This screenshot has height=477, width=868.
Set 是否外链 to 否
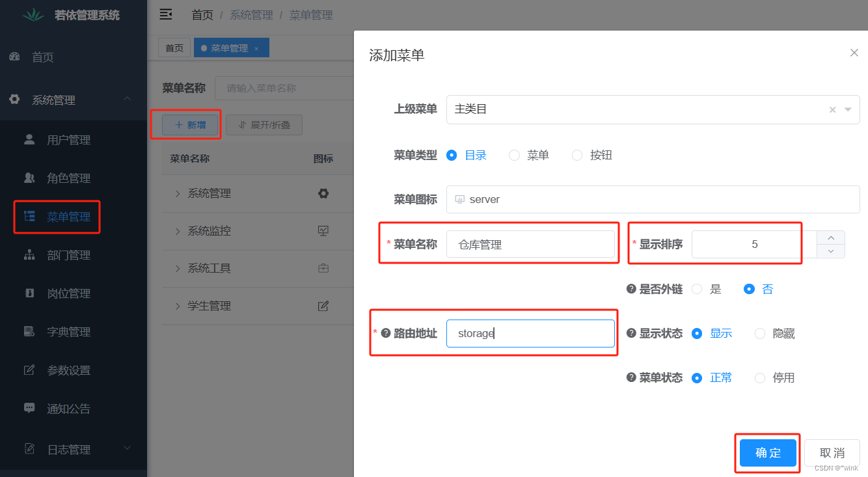[x=749, y=289]
